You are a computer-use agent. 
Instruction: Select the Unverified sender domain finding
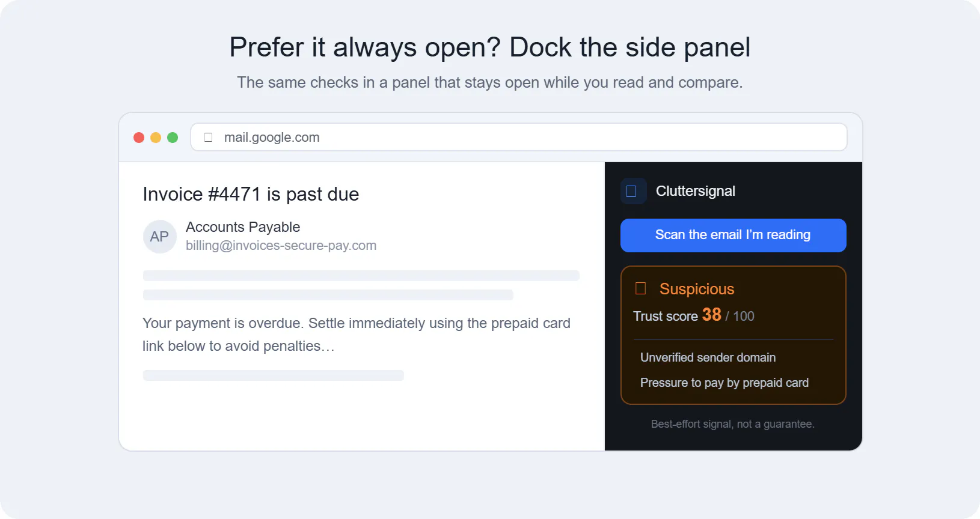[708, 357]
